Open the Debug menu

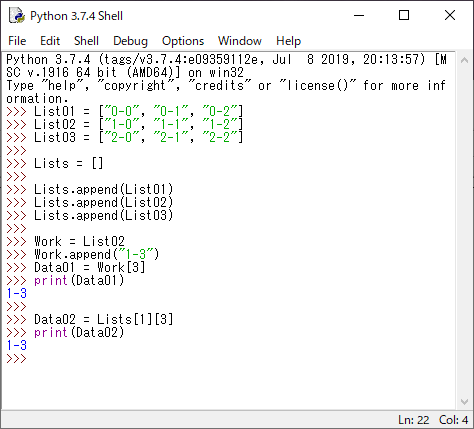pos(130,41)
